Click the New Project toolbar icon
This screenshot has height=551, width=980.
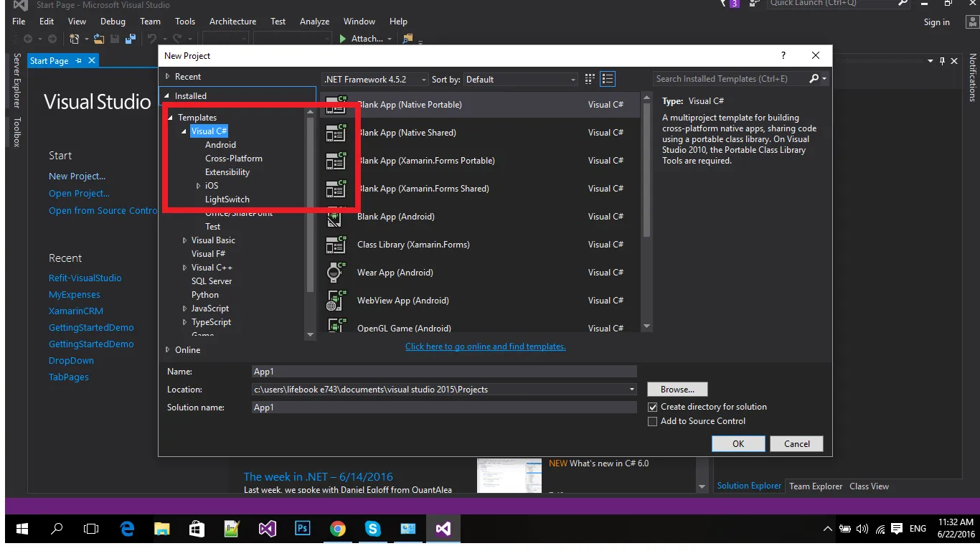pyautogui.click(x=75, y=39)
